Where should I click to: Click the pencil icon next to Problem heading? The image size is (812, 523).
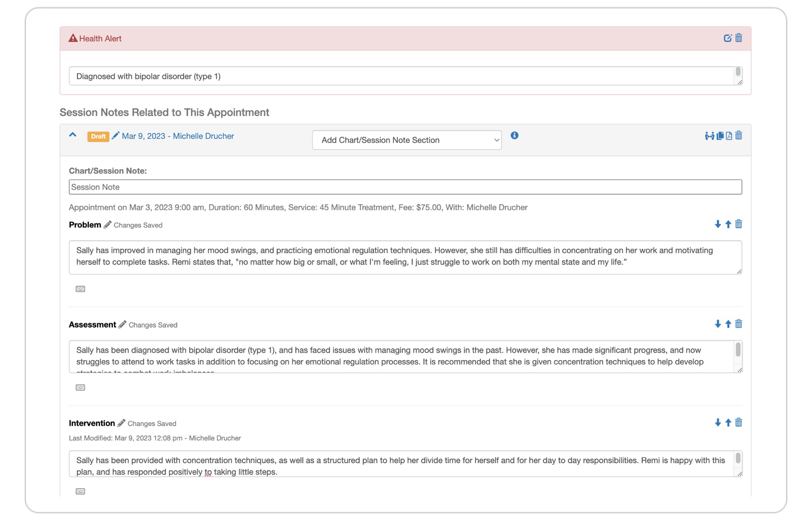(x=108, y=225)
